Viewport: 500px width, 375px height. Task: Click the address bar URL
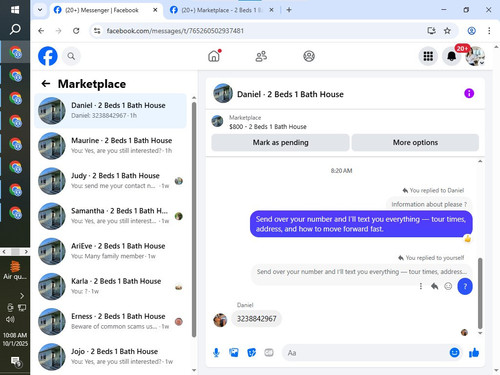tap(175, 31)
